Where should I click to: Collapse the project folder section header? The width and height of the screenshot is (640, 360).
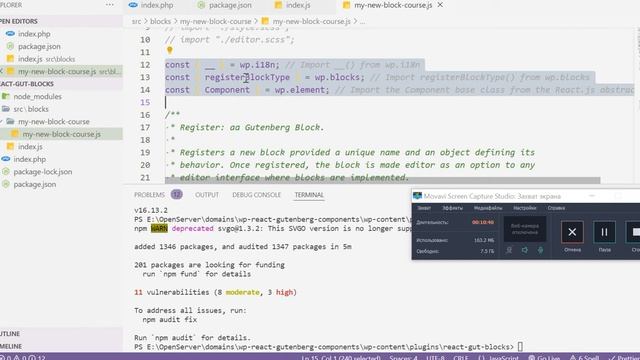point(61,84)
